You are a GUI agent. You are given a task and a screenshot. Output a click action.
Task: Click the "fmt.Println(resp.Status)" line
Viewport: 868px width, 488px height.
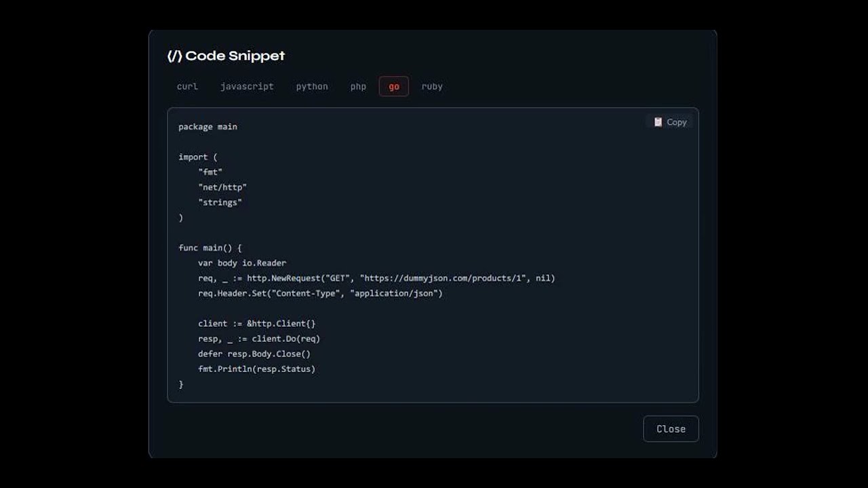click(257, 369)
